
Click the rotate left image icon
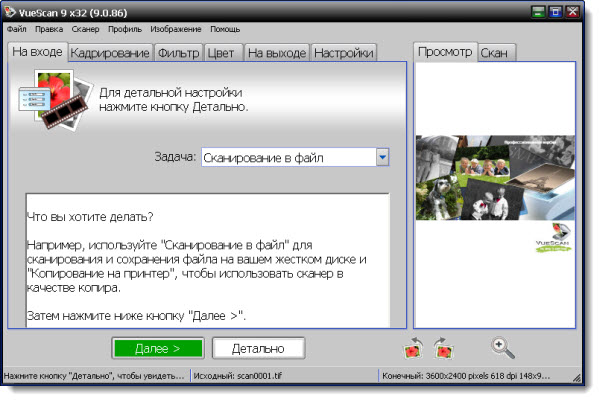pyautogui.click(x=414, y=348)
